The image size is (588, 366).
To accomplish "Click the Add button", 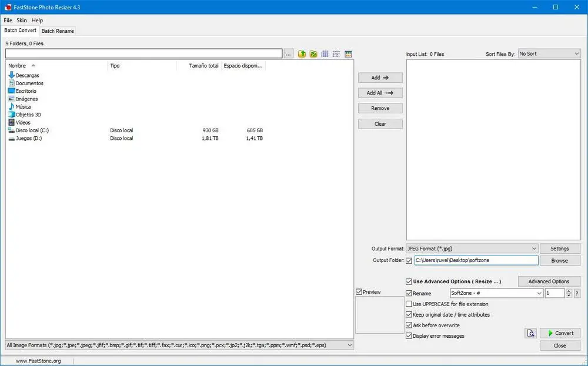I will [380, 78].
